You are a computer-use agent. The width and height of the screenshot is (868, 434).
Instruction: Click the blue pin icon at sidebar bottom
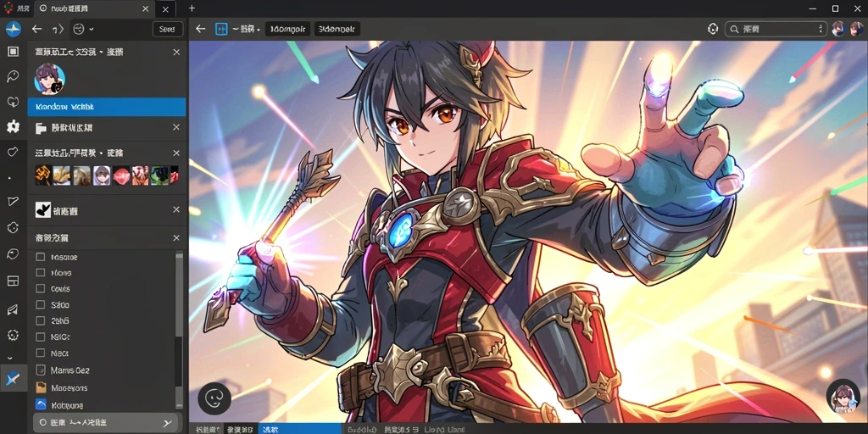[x=14, y=379]
